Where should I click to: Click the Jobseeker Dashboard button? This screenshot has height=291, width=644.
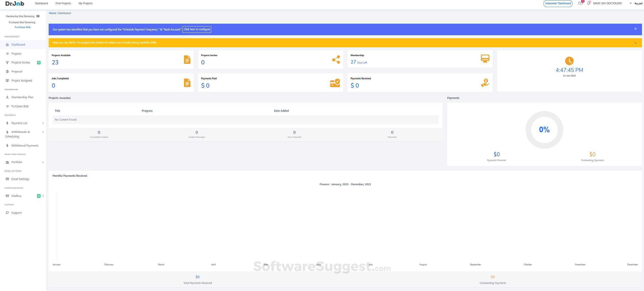(558, 4)
